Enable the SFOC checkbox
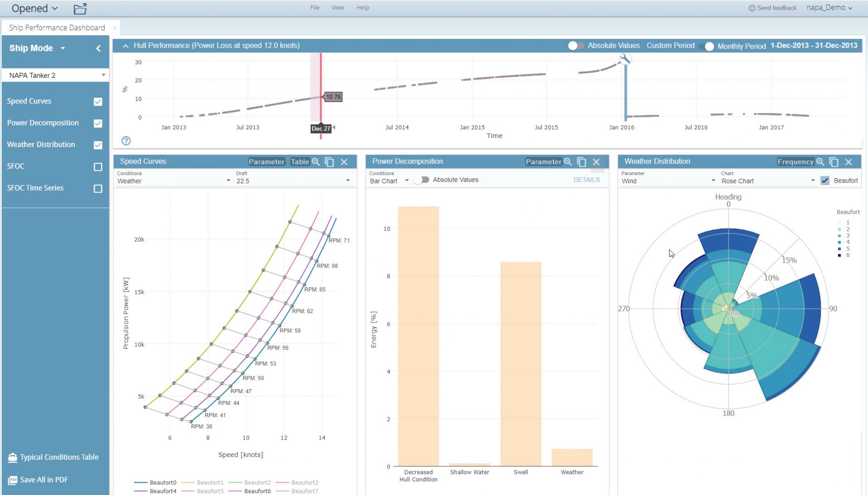The height and width of the screenshot is (495, 868). click(97, 166)
